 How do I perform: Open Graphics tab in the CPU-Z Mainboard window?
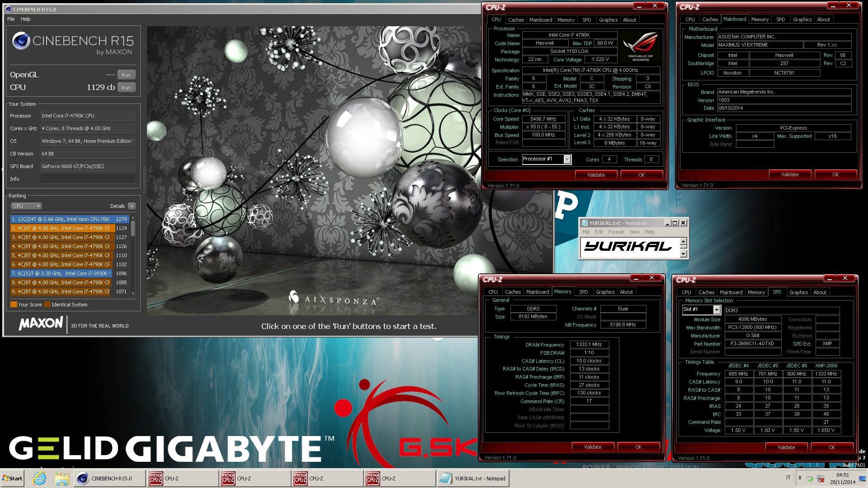(x=802, y=19)
